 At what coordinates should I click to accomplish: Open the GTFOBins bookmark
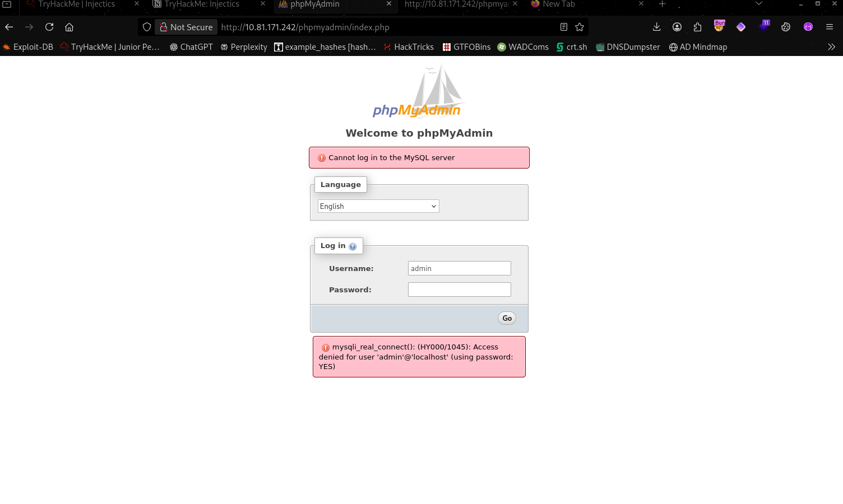click(466, 47)
